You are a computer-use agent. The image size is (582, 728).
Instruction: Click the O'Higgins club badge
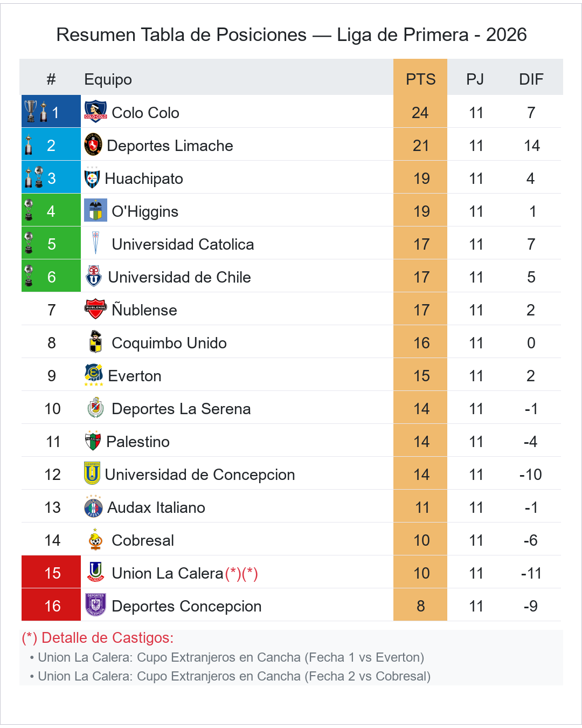[95, 210]
